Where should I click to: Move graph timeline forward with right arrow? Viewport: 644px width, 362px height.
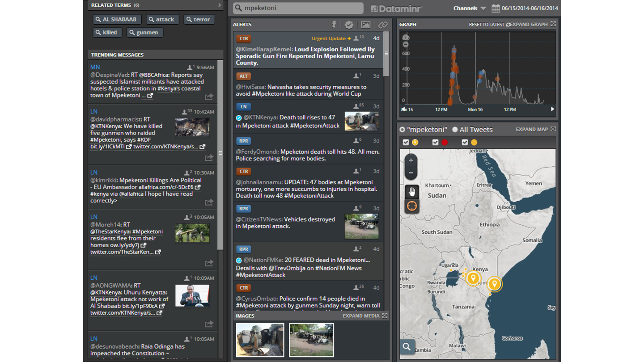tap(552, 109)
